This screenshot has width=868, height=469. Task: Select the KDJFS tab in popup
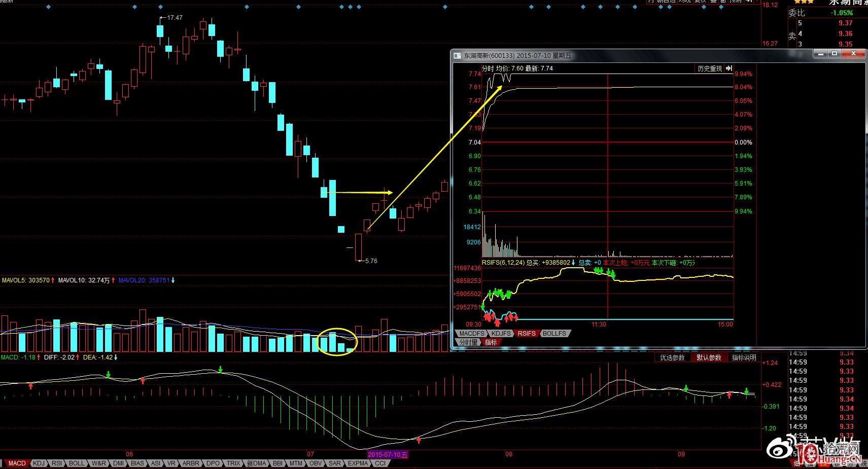click(x=501, y=334)
